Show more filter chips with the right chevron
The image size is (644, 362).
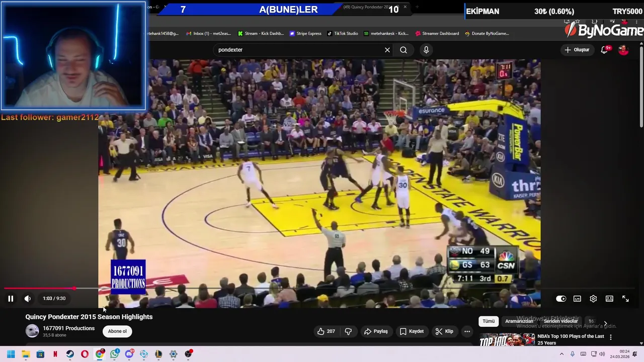tap(605, 323)
